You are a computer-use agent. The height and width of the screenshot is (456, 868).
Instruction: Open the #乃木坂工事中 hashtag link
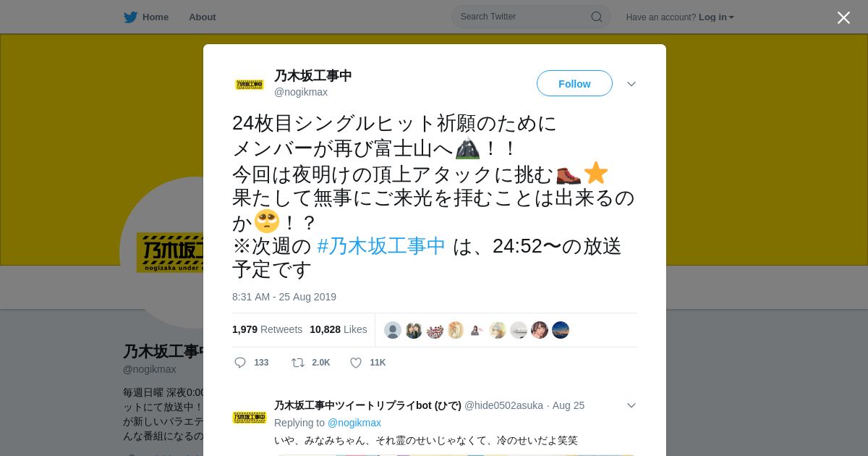pos(381,246)
